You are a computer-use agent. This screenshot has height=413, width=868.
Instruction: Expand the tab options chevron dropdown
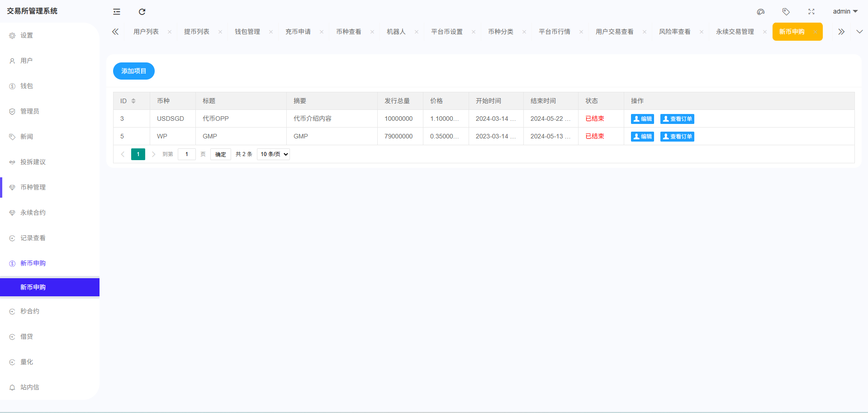tap(859, 32)
